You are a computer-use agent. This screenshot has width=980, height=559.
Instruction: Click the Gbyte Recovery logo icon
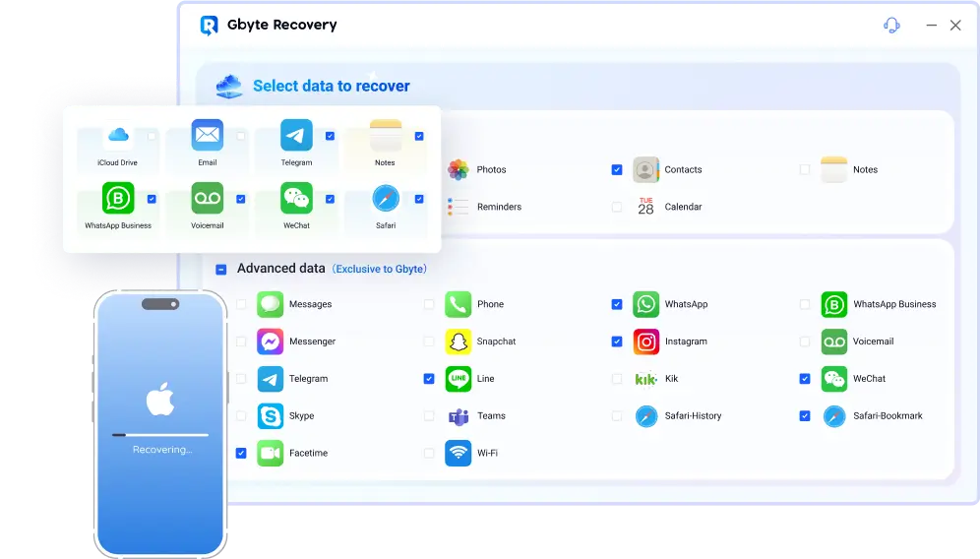point(209,25)
